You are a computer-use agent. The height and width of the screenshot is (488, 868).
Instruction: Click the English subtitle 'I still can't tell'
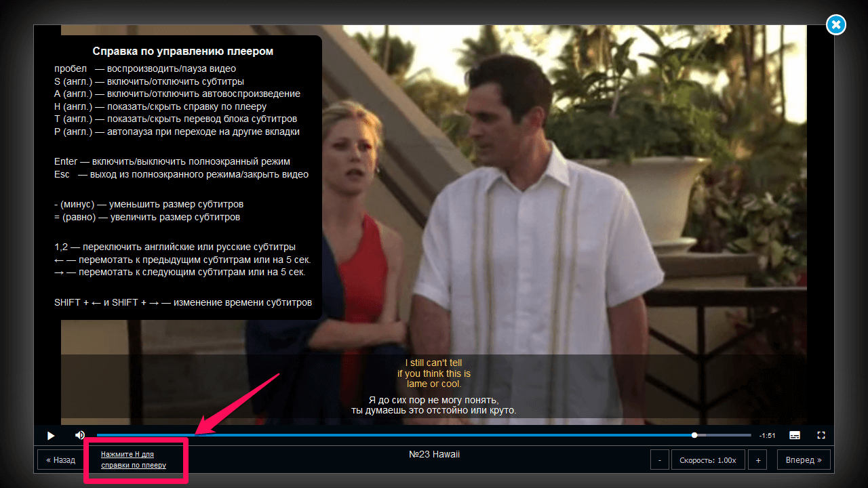point(433,363)
